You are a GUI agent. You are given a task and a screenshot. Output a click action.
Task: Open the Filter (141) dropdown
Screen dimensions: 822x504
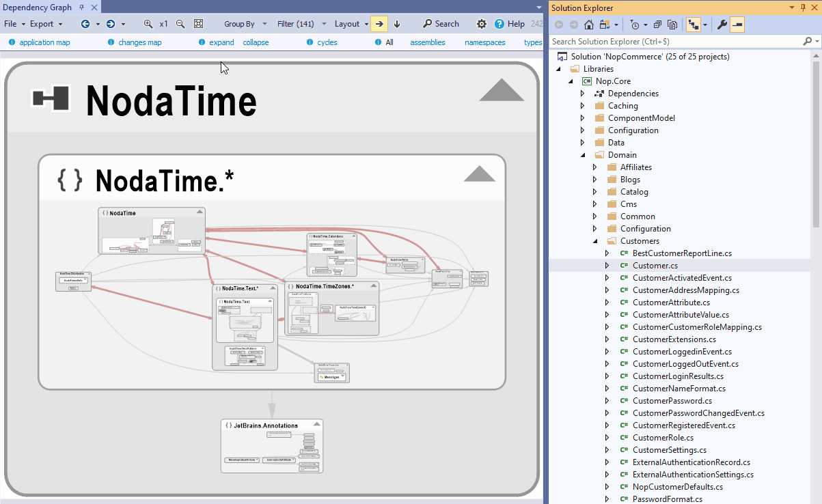(302, 24)
